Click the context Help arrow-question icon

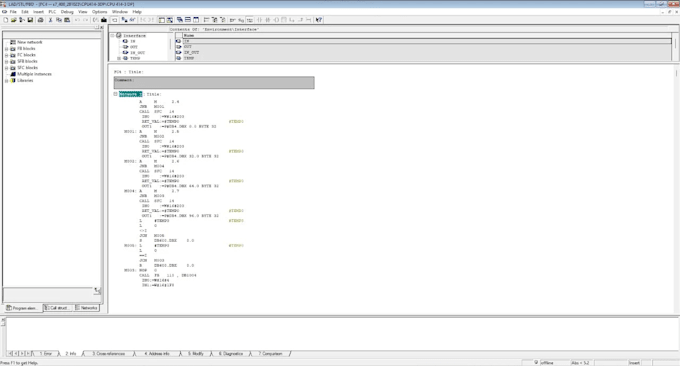point(319,20)
